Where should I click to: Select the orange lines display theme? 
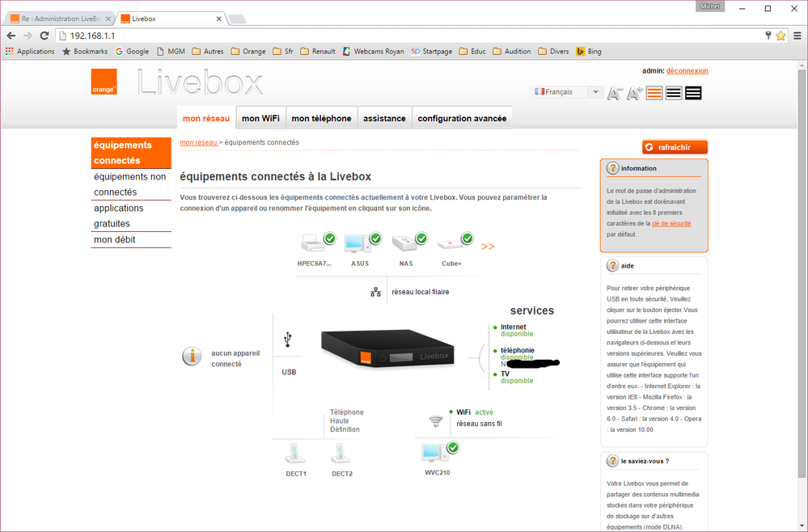[654, 93]
